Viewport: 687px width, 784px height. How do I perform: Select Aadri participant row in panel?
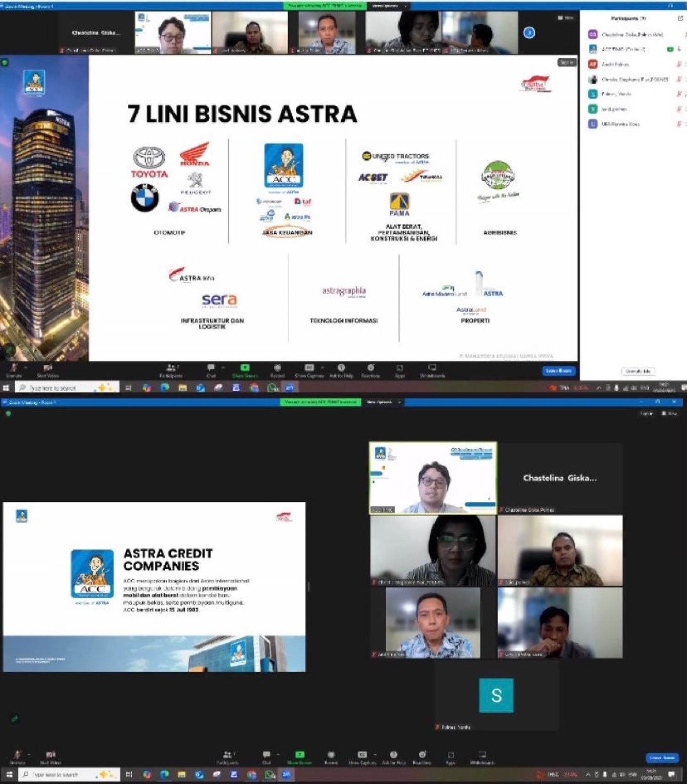[634, 64]
